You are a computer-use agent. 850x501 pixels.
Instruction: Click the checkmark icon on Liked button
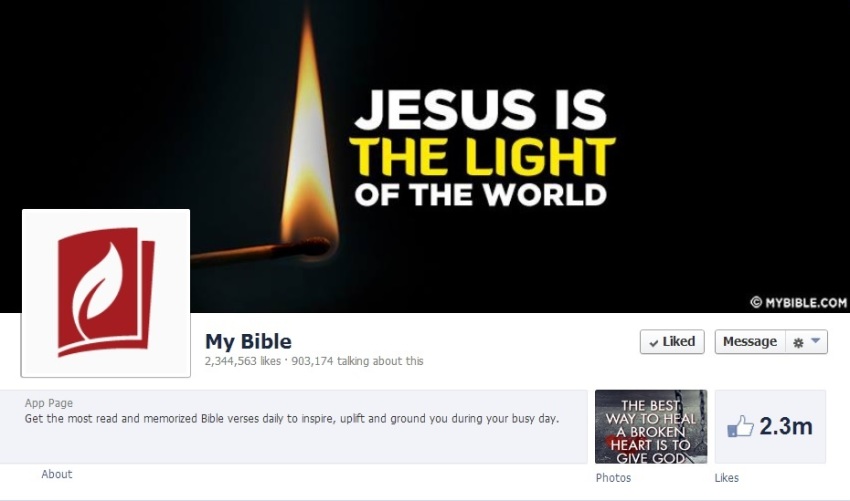(654, 343)
